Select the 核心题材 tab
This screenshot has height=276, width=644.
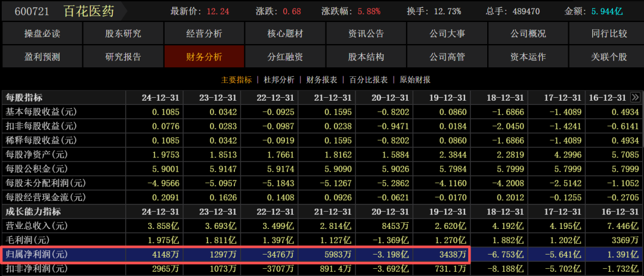[x=285, y=34]
